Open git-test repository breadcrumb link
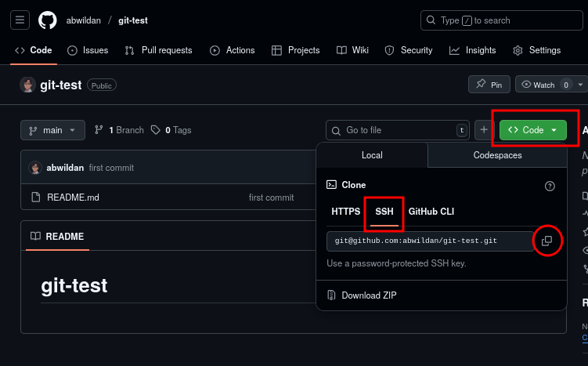The image size is (588, 366). [x=133, y=20]
